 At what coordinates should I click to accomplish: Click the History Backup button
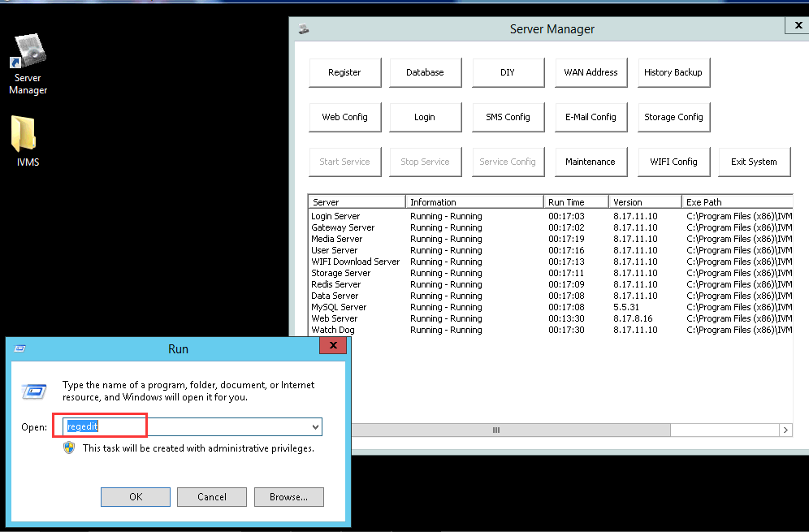click(673, 72)
